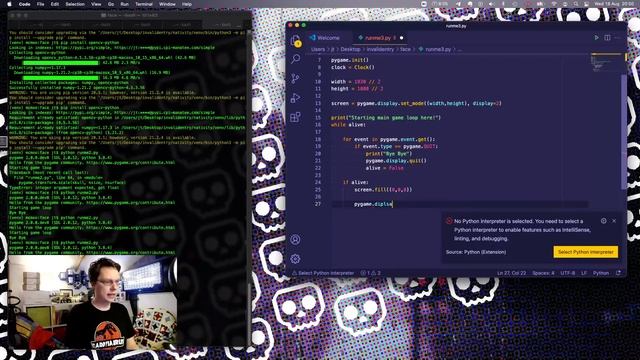Click the 'while alive:' line in editor
The height and width of the screenshot is (360, 640).
(x=348, y=124)
